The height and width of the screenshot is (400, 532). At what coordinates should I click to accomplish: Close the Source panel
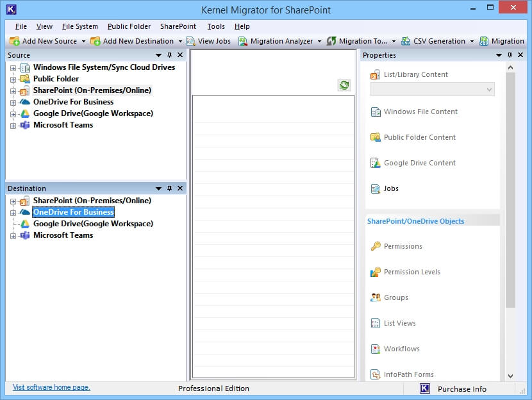coord(180,55)
